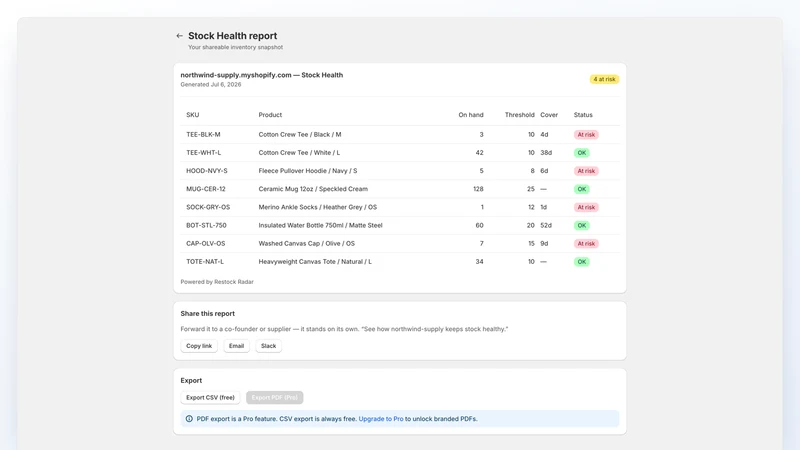Image resolution: width=800 pixels, height=450 pixels.
Task: Click cover value 52d for Water Bottle
Action: (x=546, y=225)
